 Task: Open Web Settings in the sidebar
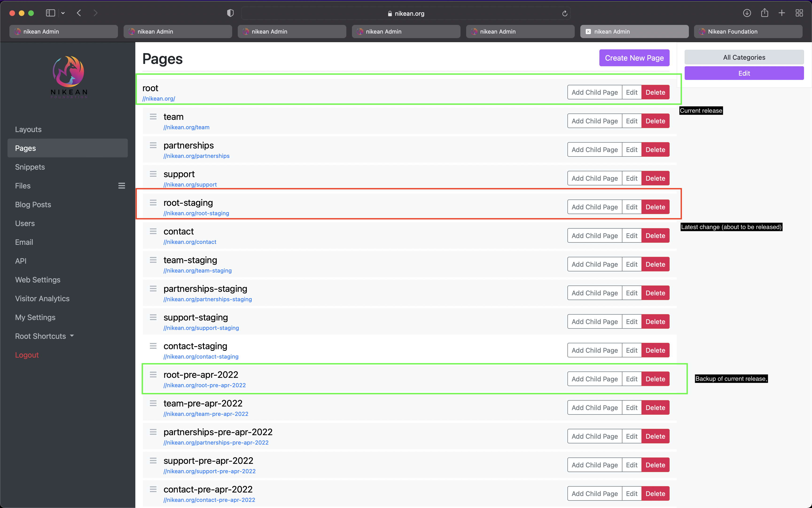[x=38, y=280]
